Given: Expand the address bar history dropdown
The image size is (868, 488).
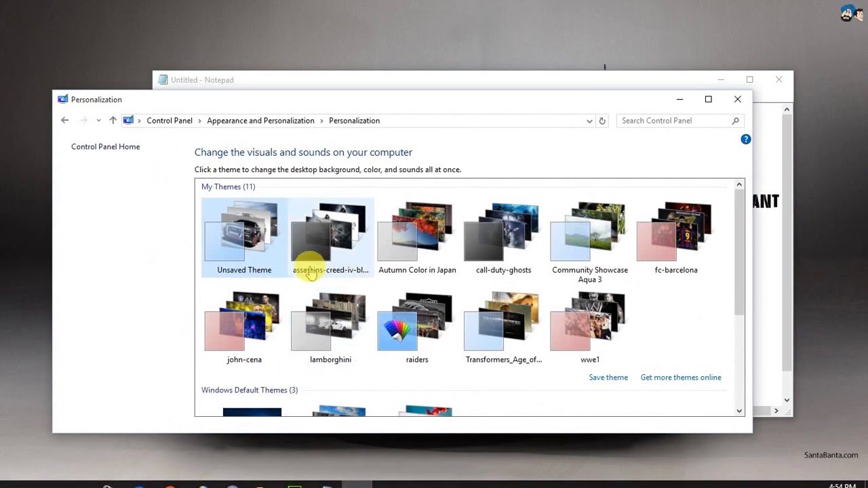Looking at the screenshot, I should tap(589, 121).
